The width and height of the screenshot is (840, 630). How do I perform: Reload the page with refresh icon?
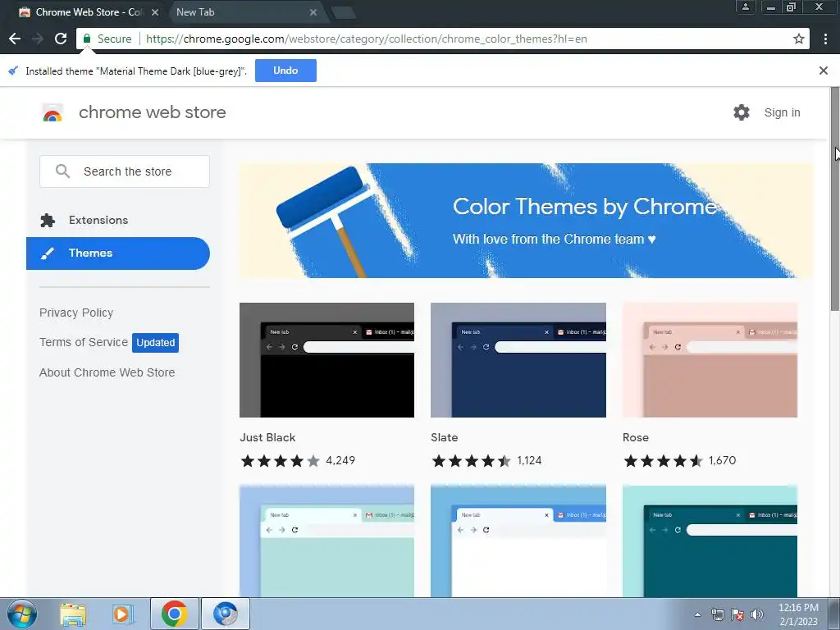coord(61,39)
